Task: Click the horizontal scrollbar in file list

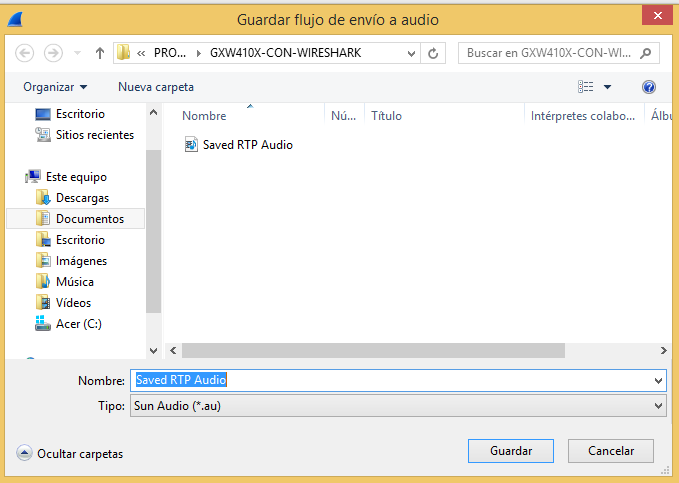Action: 373,350
